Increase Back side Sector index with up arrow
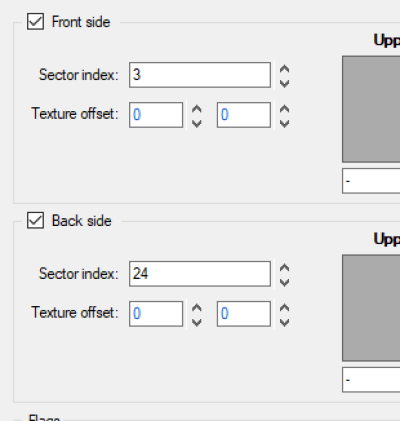 [x=284, y=268]
